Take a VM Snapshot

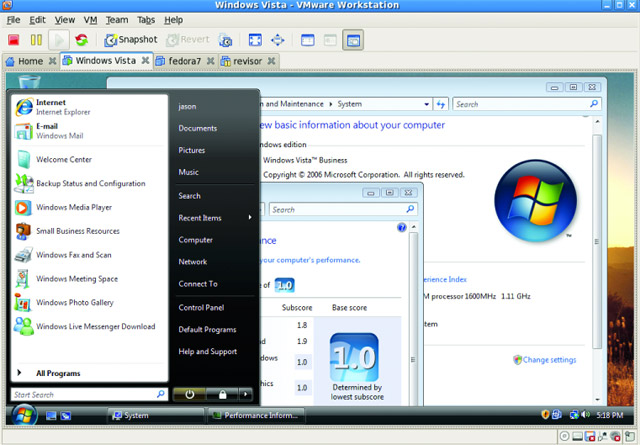coord(131,40)
